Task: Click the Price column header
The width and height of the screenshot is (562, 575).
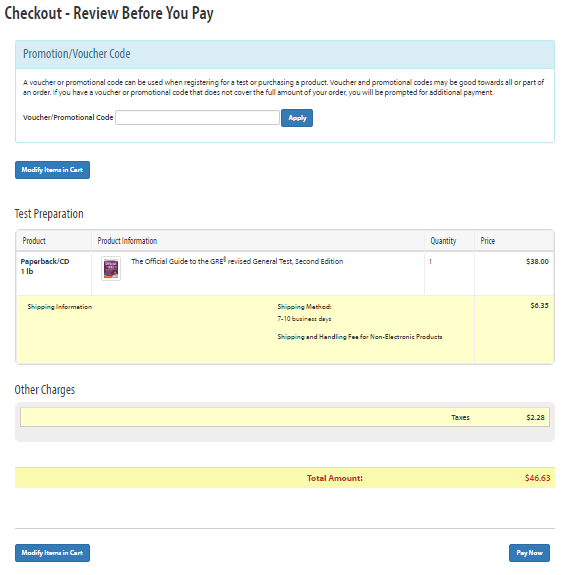Action: pos(488,241)
